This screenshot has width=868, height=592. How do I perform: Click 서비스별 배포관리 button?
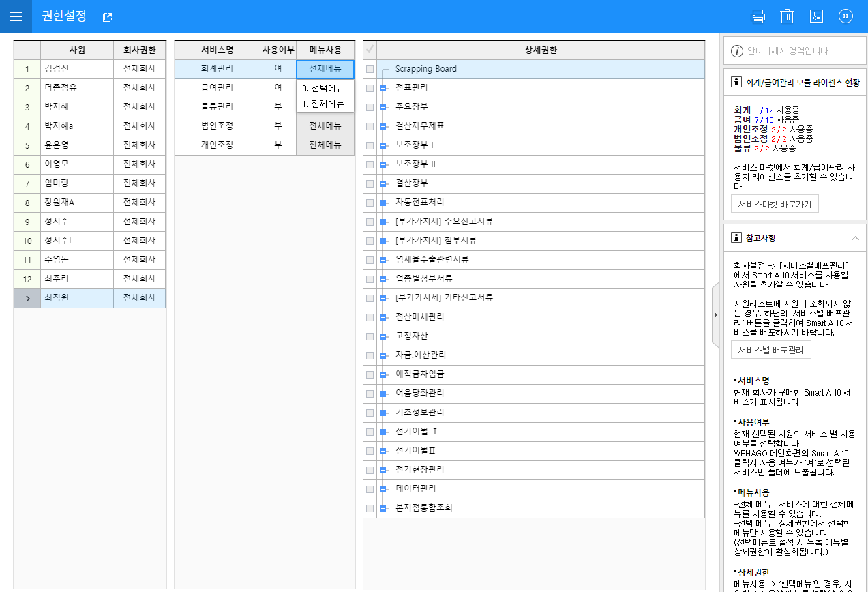point(770,350)
